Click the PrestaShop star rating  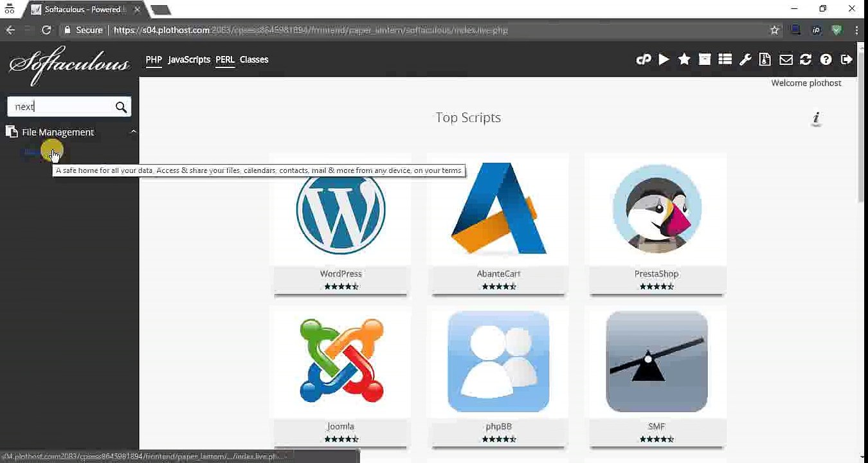tap(656, 286)
